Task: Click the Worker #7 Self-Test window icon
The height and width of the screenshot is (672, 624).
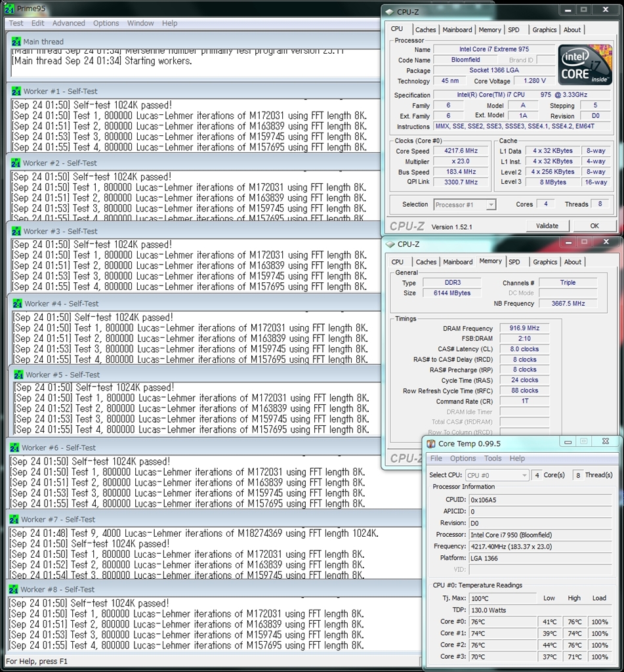Action: click(14, 519)
